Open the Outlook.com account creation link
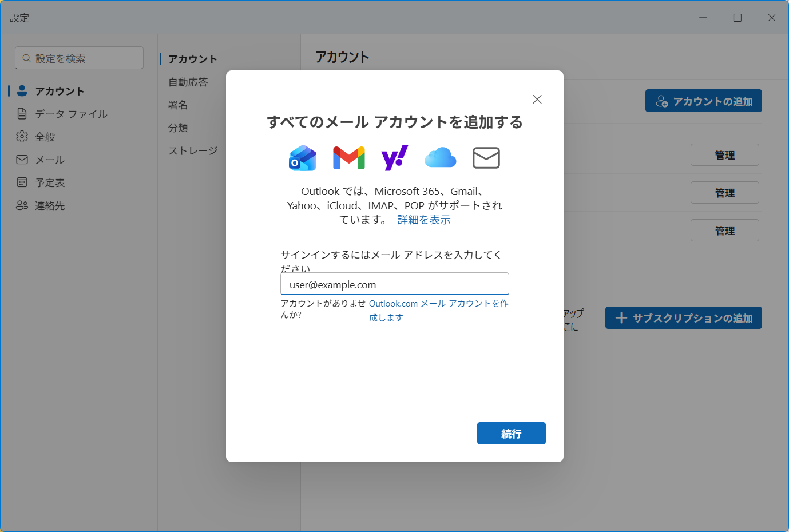This screenshot has height=532, width=789. pos(438,310)
